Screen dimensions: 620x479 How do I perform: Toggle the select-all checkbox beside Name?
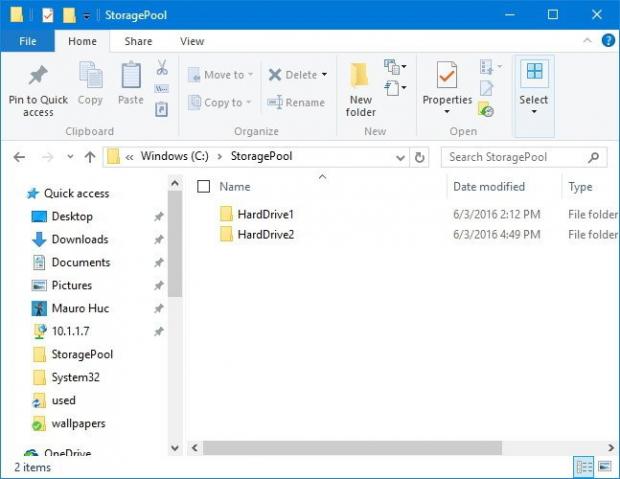pyautogui.click(x=204, y=186)
